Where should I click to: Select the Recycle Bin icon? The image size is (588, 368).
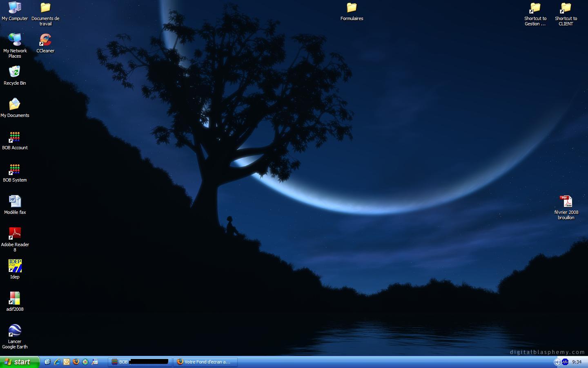point(15,76)
